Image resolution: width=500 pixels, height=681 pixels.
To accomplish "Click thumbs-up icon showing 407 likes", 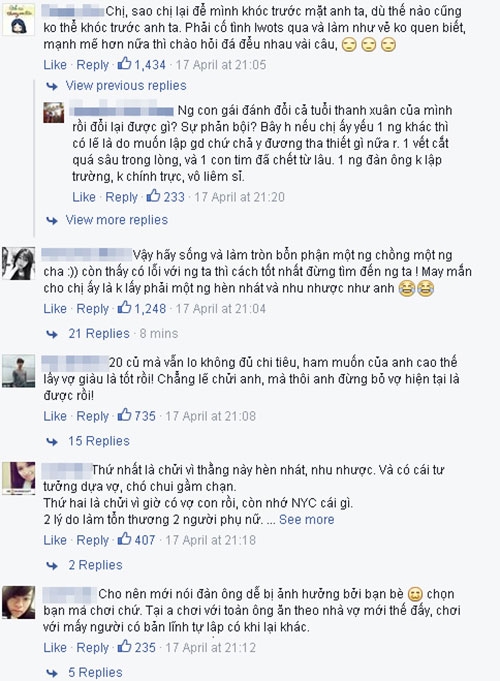I will pos(124,539).
